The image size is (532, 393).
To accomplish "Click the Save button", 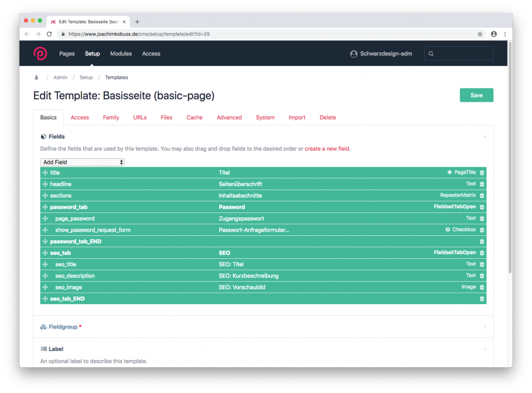I will tap(476, 95).
